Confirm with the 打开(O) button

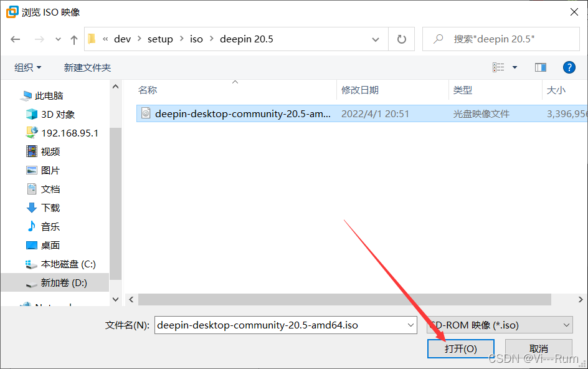pos(461,348)
